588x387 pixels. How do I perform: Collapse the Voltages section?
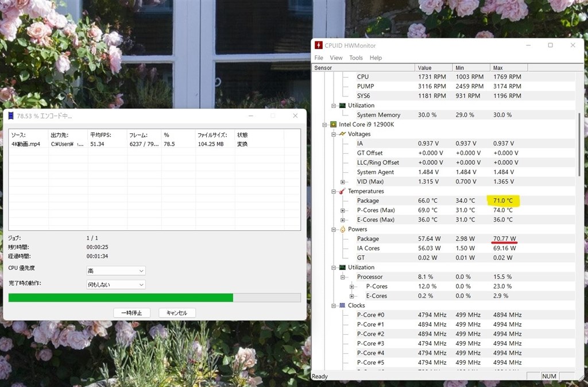334,134
